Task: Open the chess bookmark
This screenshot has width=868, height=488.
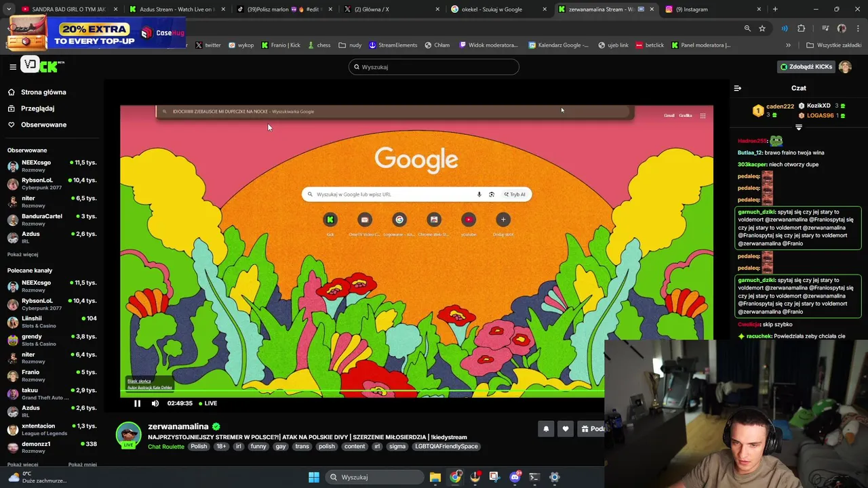Action: (x=319, y=45)
